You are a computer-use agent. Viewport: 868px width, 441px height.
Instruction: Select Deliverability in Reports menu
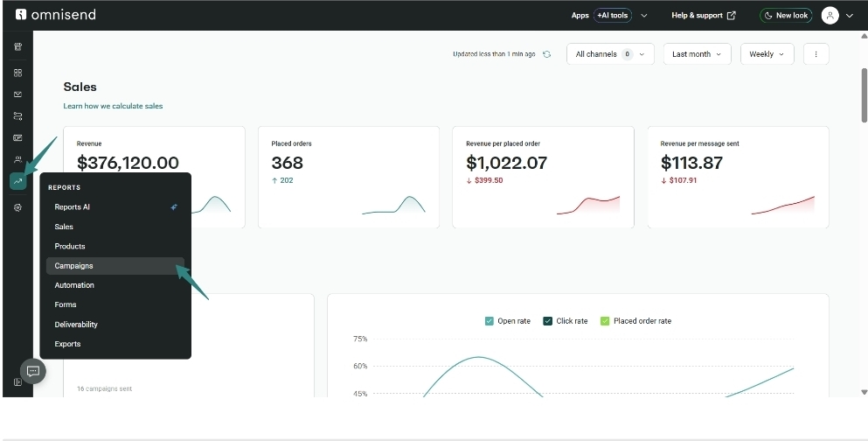coord(115,325)
